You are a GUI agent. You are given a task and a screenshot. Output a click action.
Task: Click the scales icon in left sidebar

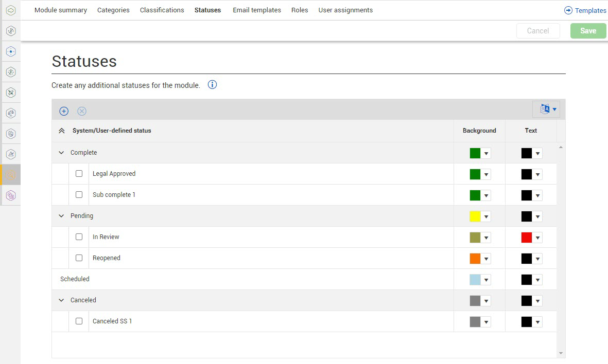tap(11, 113)
